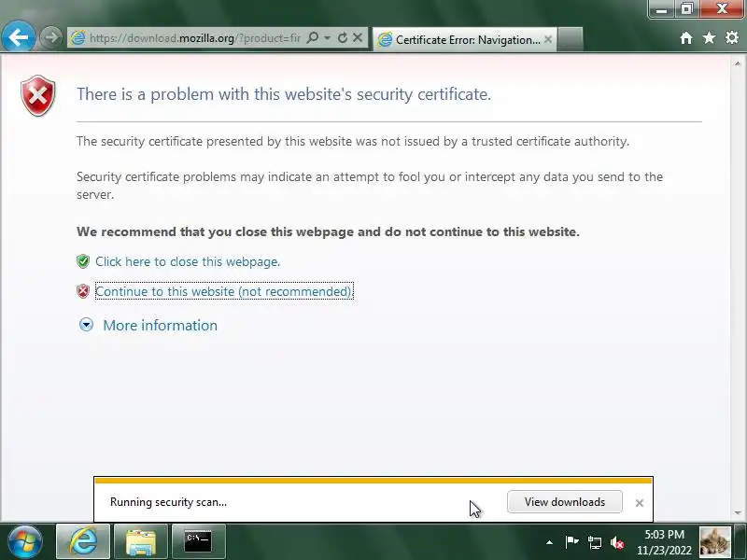Click the page scrollbar up arrow
Viewport: 747px width, 560px height.
(738, 63)
